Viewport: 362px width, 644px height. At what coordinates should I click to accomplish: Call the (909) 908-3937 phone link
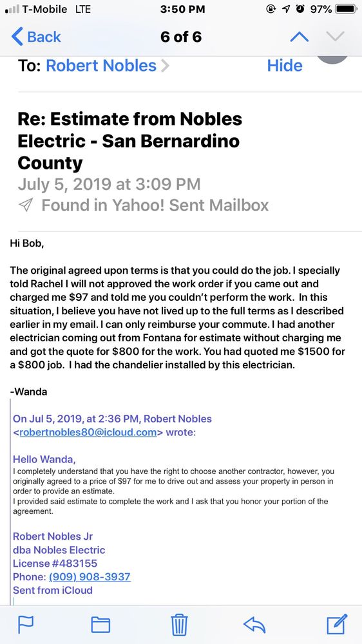90,576
